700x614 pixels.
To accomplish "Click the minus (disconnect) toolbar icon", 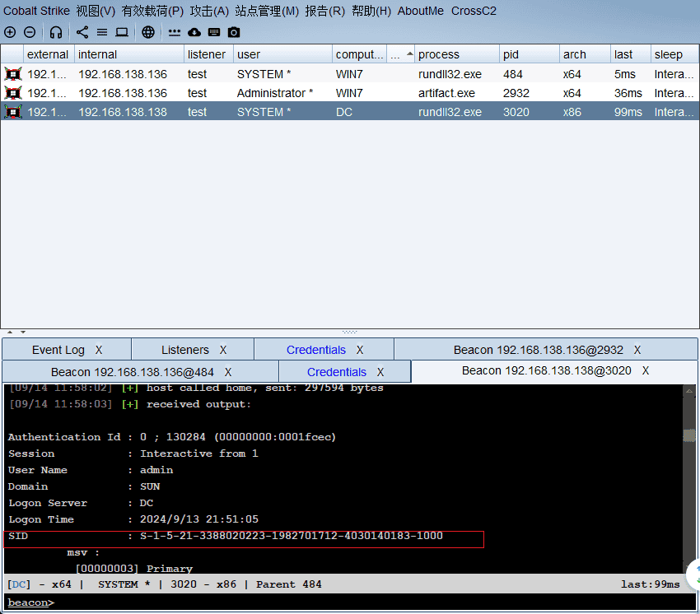I will pos(30,32).
